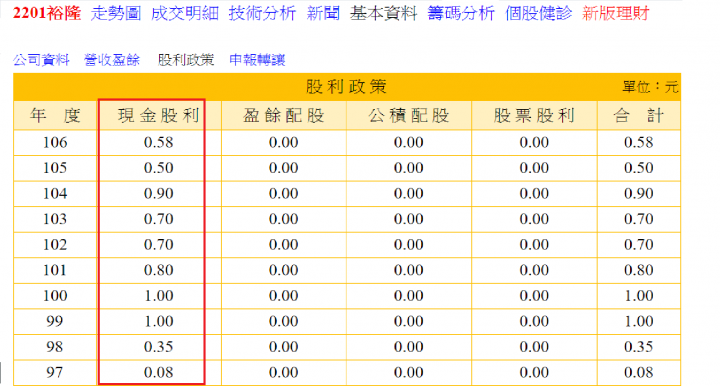Image resolution: width=720 pixels, height=386 pixels.
Task: Open 籌碼分析 page
Action: click(461, 13)
